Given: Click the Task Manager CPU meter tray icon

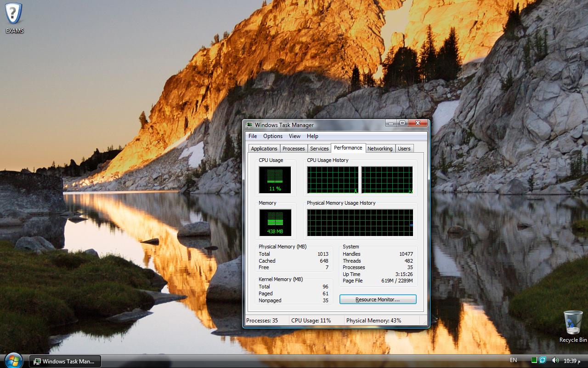Looking at the screenshot, I should click(x=534, y=360).
